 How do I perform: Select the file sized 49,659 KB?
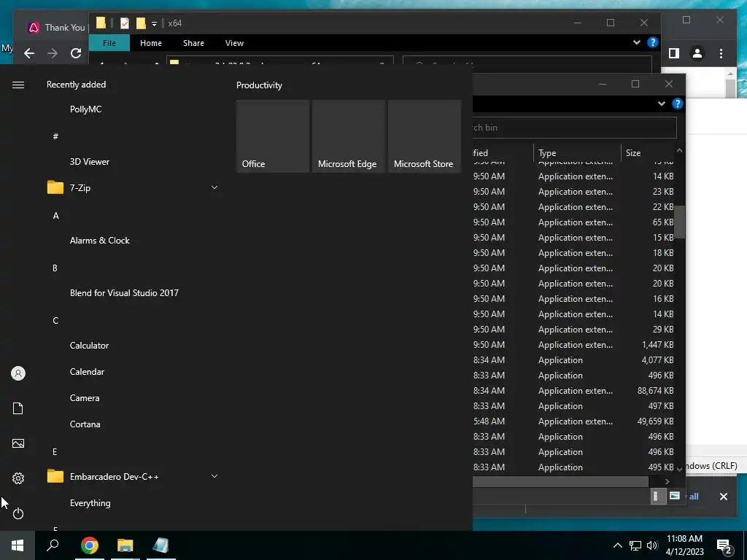pos(574,421)
